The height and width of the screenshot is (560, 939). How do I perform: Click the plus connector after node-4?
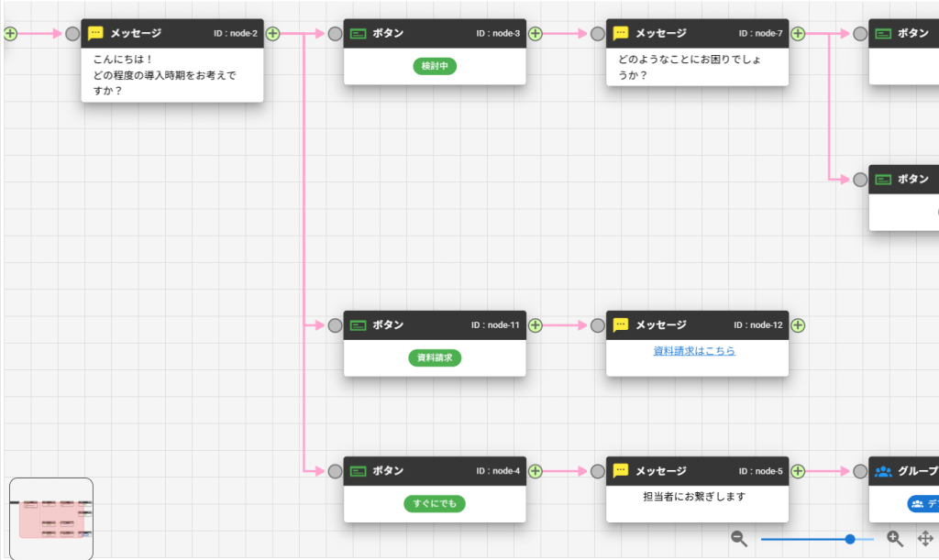[536, 471]
